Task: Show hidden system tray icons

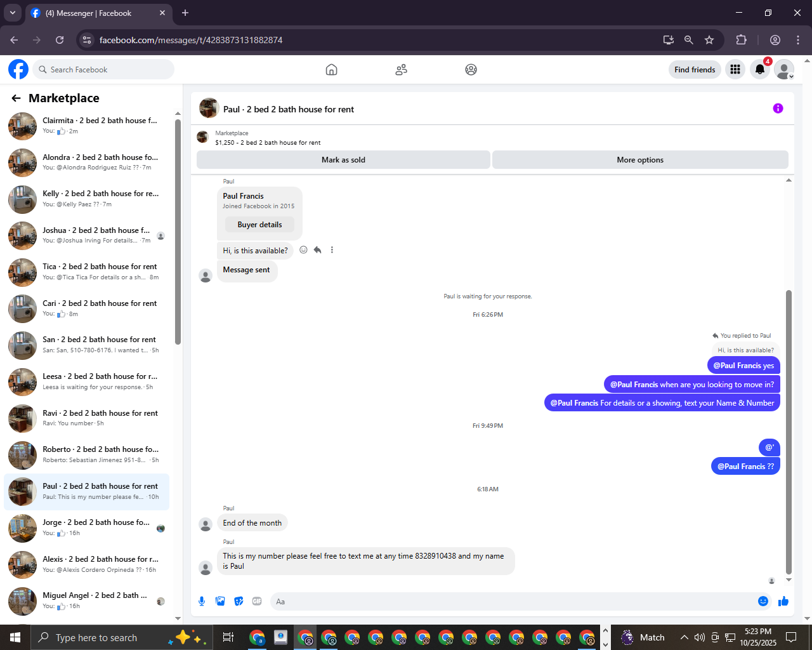Action: pyautogui.click(x=684, y=637)
